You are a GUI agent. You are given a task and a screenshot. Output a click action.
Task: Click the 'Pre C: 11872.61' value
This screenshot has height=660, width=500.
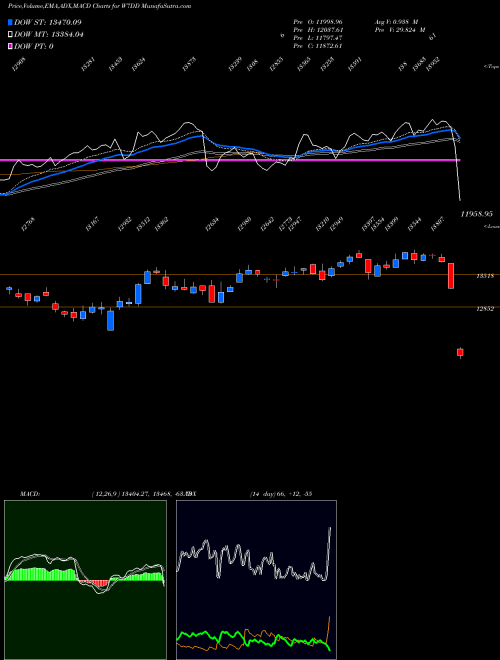[318, 45]
